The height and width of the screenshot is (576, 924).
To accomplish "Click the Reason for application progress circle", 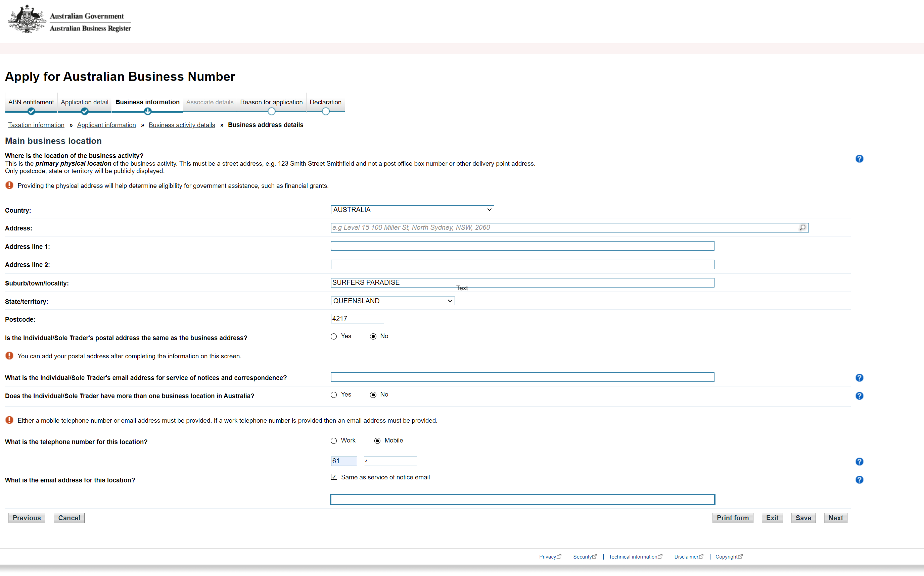I will (x=271, y=112).
